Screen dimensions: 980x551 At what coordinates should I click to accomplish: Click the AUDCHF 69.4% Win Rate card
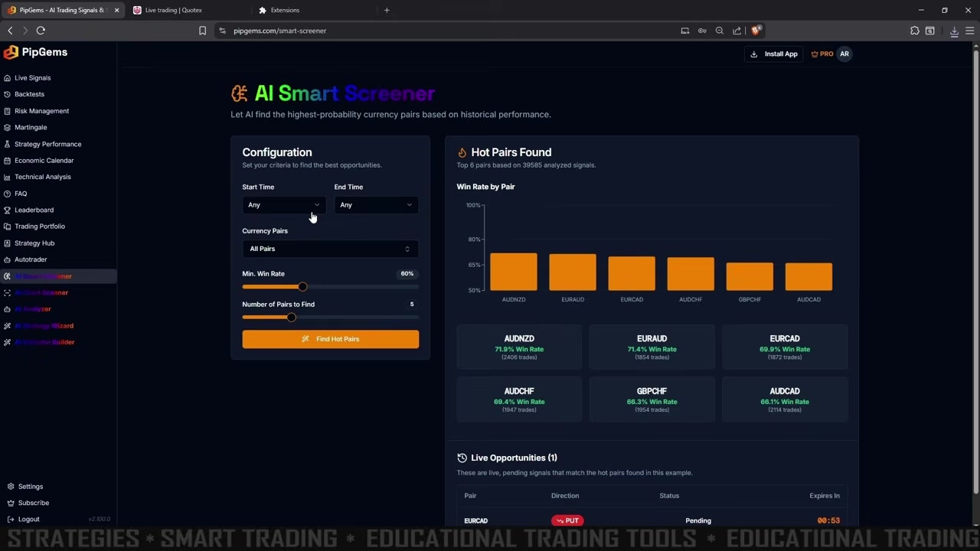519,399
